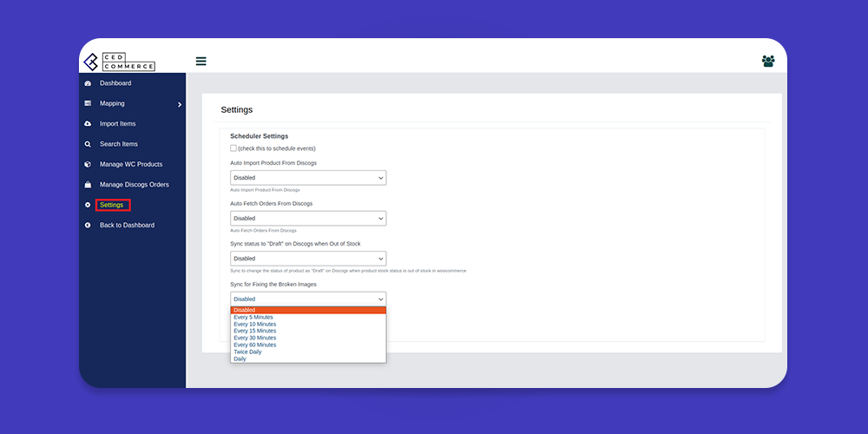
Task: Open the Sync status to Draft dropdown
Action: pos(308,259)
